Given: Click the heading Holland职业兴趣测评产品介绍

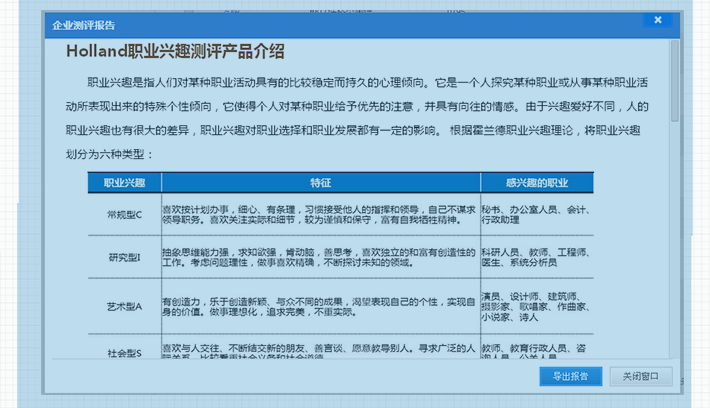Looking at the screenshot, I should (x=175, y=51).
